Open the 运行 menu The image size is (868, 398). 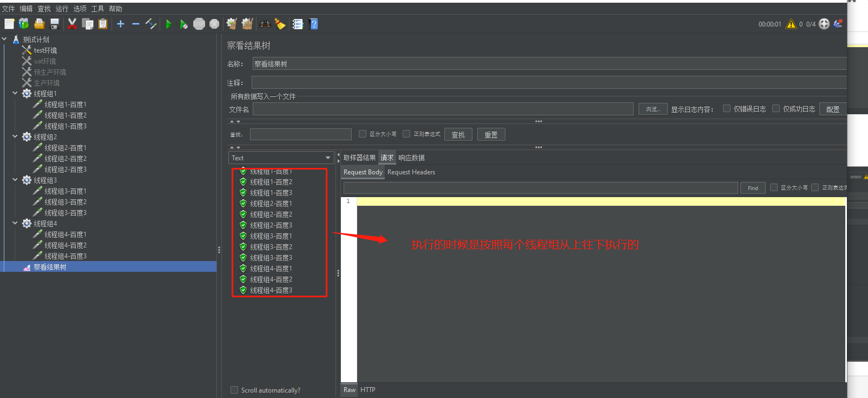point(62,9)
